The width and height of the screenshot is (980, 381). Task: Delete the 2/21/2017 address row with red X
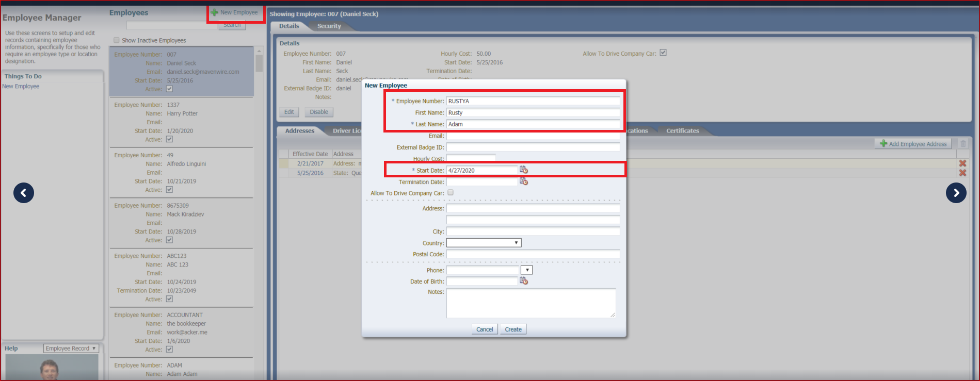962,163
